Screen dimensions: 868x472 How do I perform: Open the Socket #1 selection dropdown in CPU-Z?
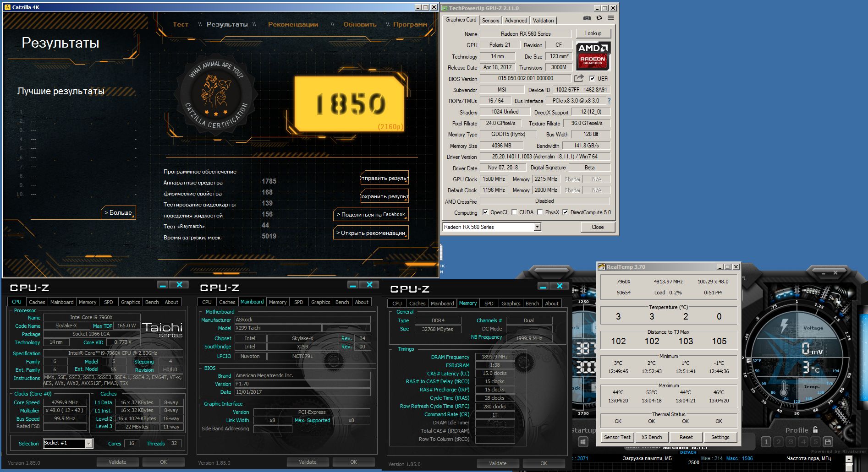pyautogui.click(x=88, y=443)
